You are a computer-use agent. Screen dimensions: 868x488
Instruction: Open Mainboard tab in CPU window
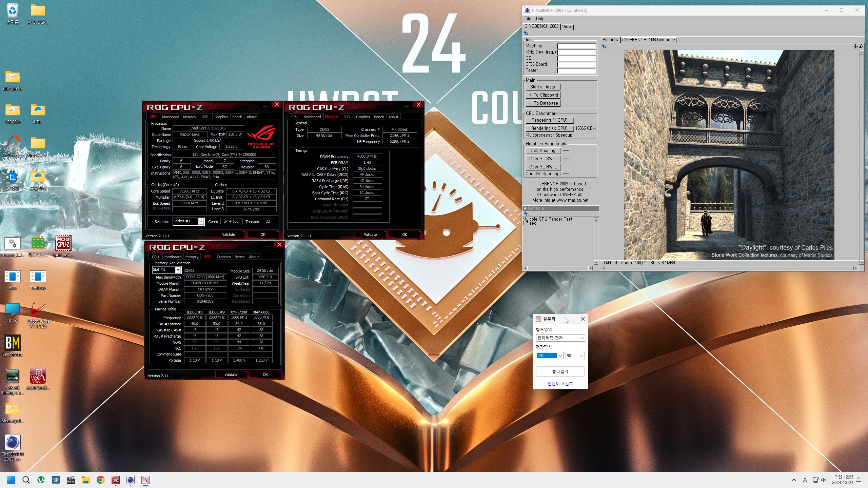pyautogui.click(x=171, y=117)
